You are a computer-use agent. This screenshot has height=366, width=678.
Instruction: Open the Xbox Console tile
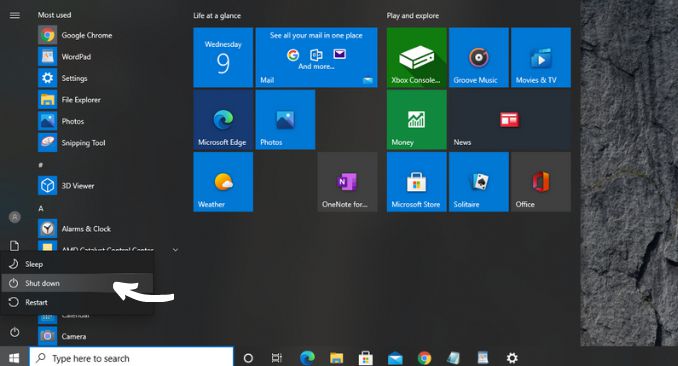point(416,58)
